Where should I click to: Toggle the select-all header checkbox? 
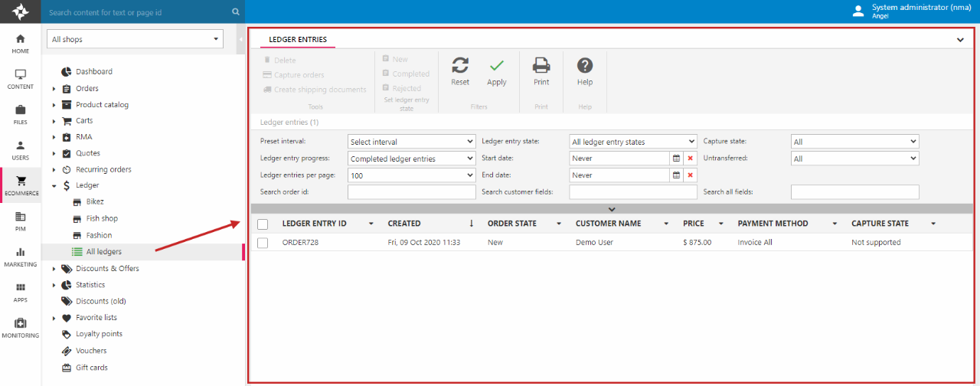263,224
